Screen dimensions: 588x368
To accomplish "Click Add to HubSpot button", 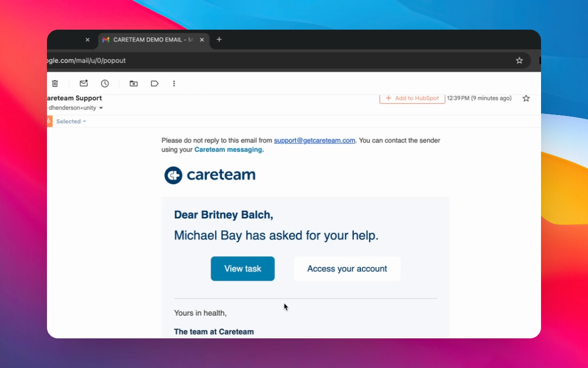I will (412, 98).
